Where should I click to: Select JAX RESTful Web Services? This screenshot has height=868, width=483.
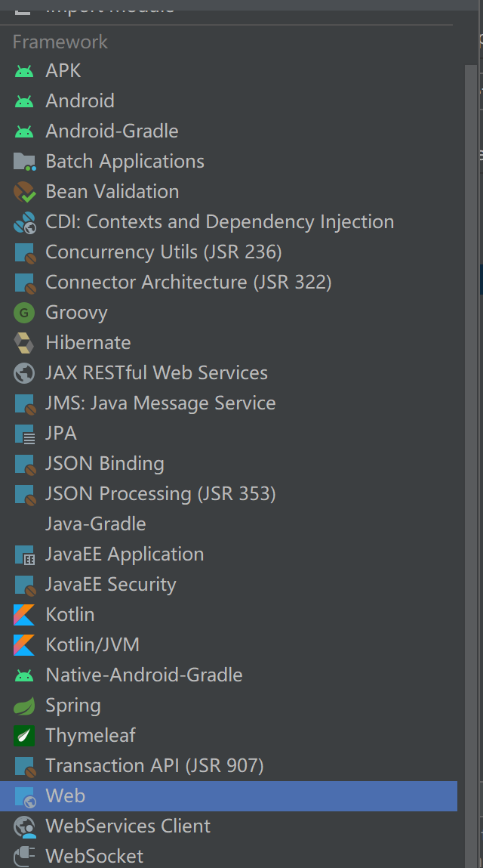click(229, 373)
